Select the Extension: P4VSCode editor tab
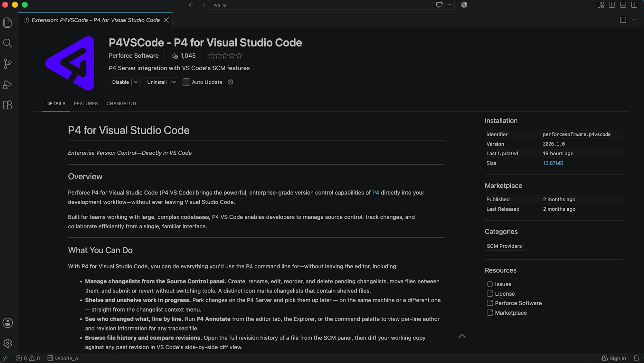 coord(95,20)
